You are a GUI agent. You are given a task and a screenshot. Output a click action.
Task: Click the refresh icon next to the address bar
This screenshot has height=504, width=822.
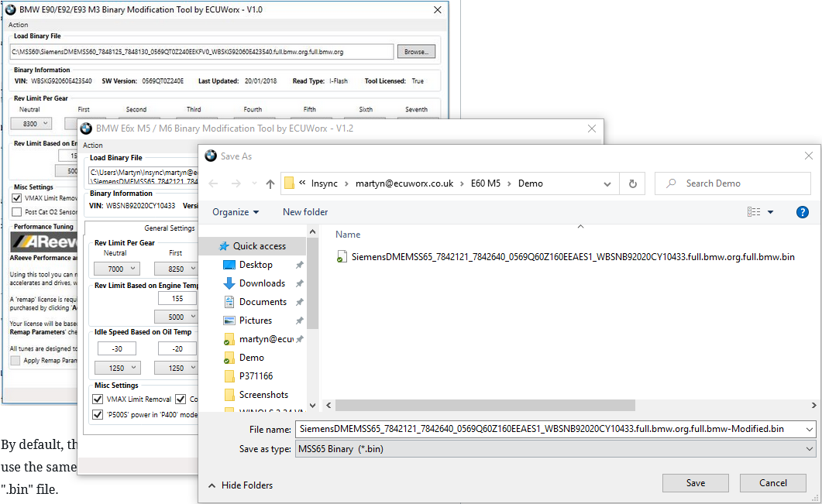[x=632, y=183]
